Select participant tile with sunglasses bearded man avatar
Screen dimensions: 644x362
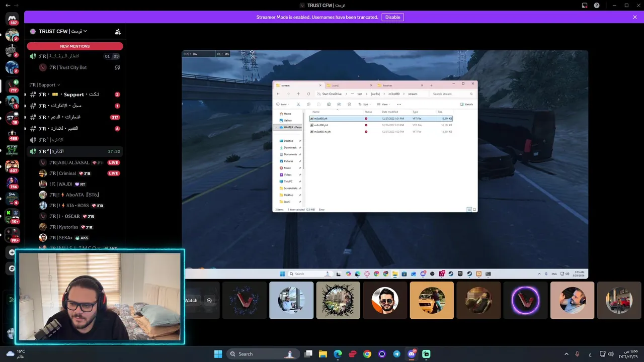click(x=385, y=300)
